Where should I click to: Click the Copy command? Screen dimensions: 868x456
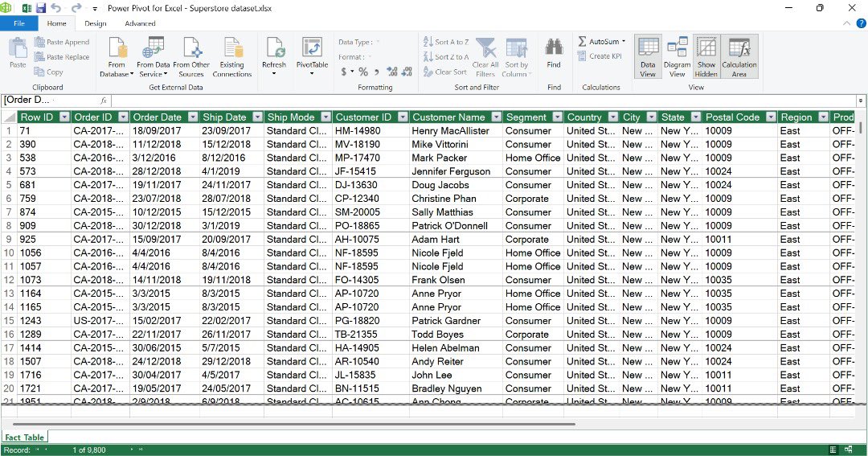(49, 72)
